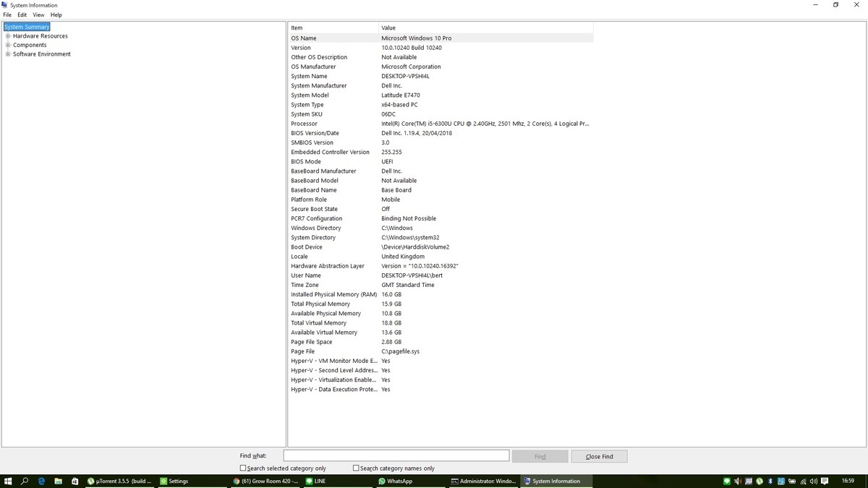Switch to uTorrent taskbar window
This screenshot has height=488, width=868.
tap(119, 481)
